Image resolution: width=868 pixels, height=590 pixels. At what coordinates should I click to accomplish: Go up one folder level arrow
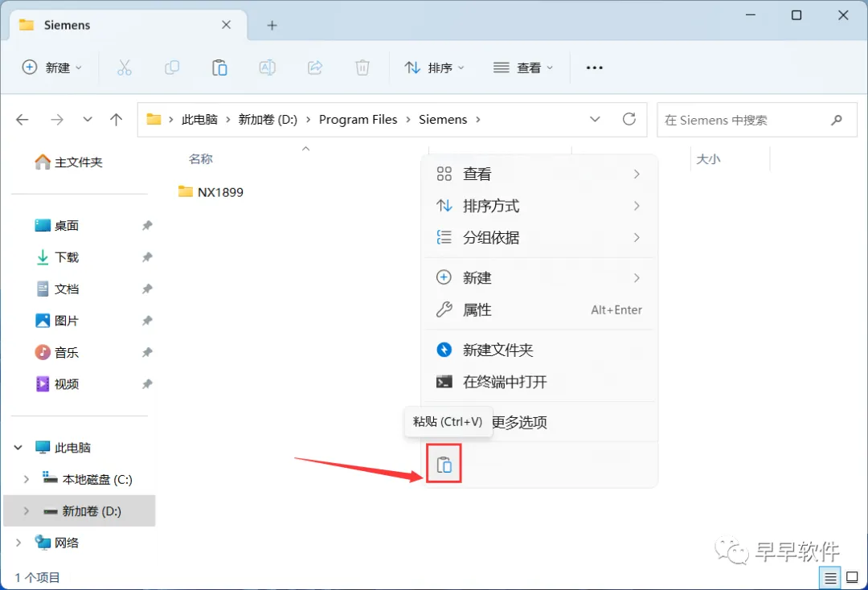[117, 120]
